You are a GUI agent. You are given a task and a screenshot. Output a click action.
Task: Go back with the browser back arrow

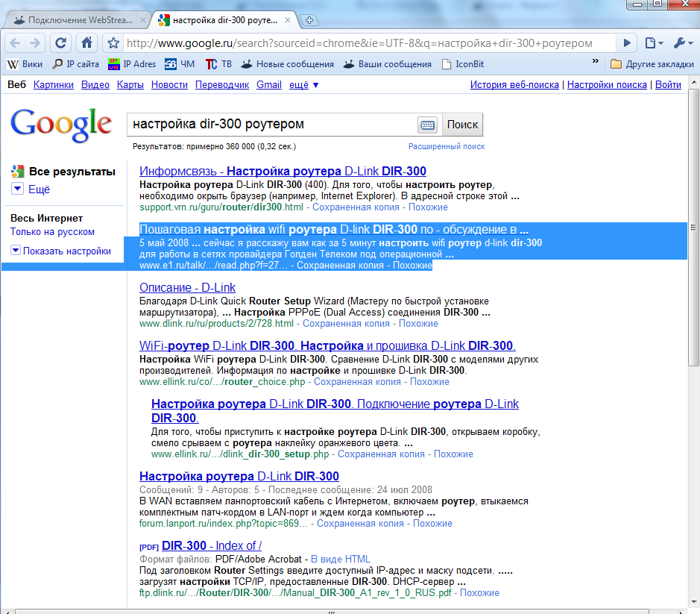pyautogui.click(x=15, y=43)
